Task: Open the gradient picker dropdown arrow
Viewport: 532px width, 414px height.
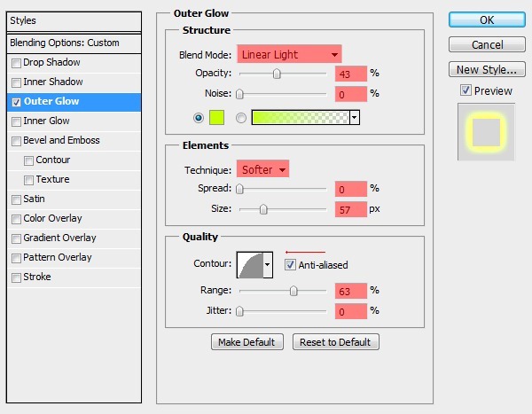Action: (x=354, y=117)
